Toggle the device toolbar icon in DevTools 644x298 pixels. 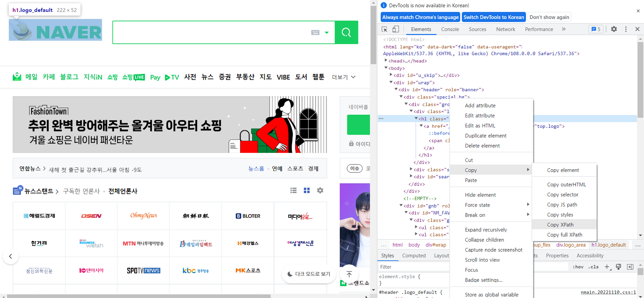[396, 29]
